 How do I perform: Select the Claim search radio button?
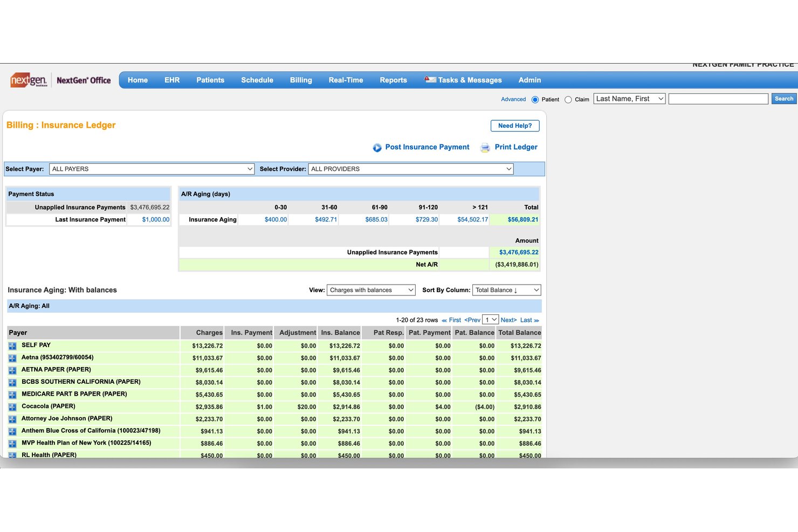[568, 100]
